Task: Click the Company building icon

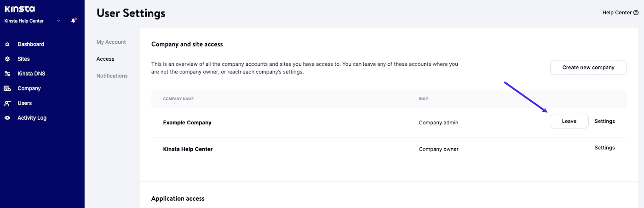Action: tap(7, 88)
